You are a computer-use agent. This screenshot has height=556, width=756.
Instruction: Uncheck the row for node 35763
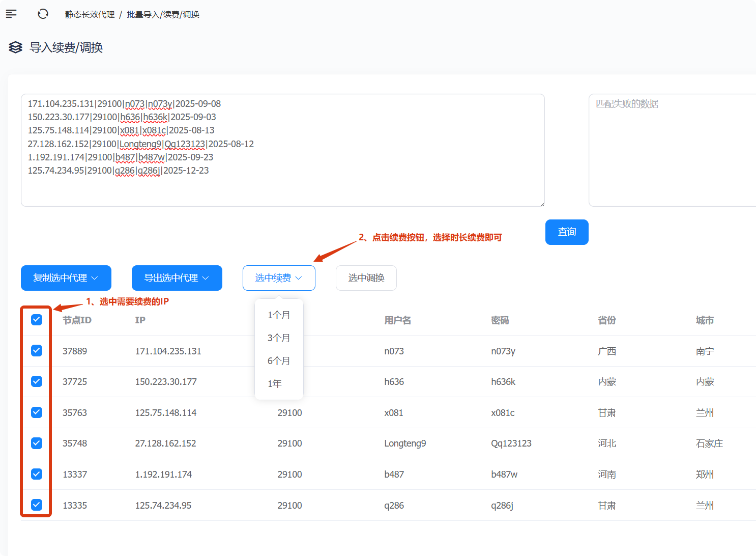pos(37,412)
